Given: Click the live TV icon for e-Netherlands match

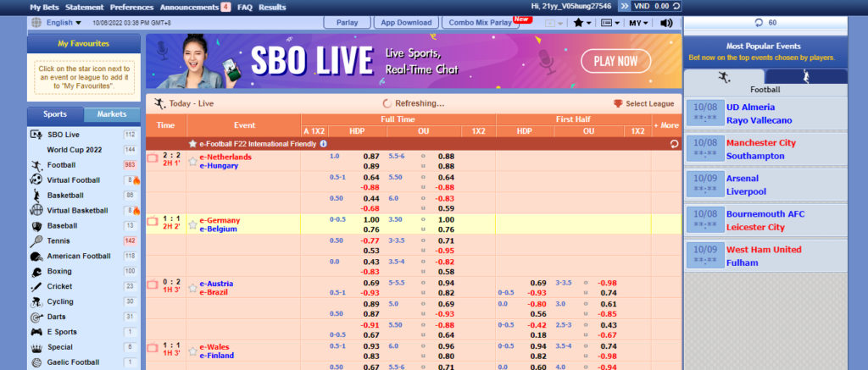Looking at the screenshot, I should pyautogui.click(x=153, y=157).
